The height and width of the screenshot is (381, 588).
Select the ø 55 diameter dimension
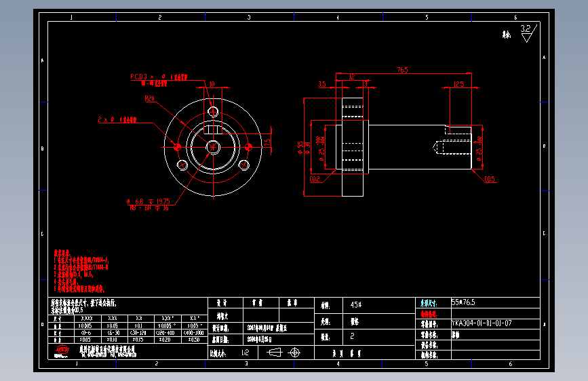[x=300, y=148]
